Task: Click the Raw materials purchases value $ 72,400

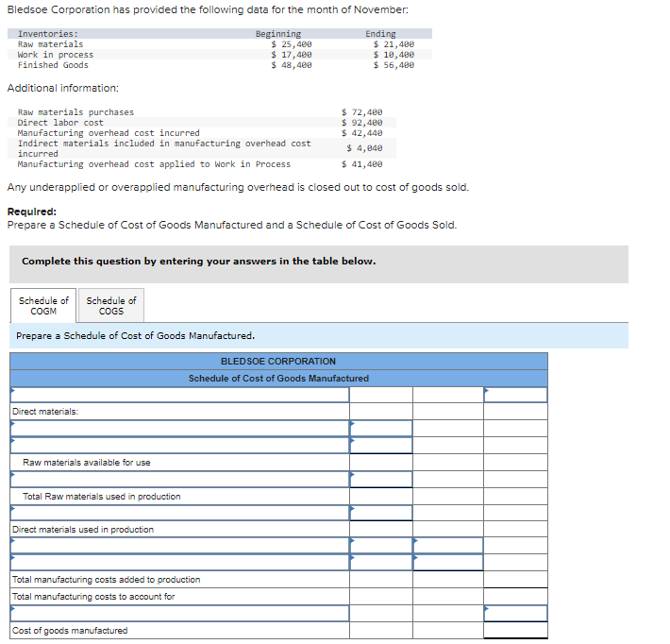Action: pyautogui.click(x=362, y=112)
